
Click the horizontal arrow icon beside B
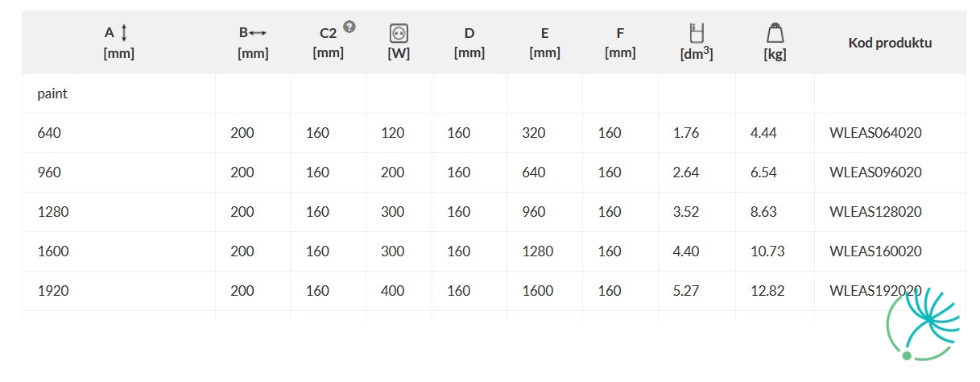[x=258, y=33]
